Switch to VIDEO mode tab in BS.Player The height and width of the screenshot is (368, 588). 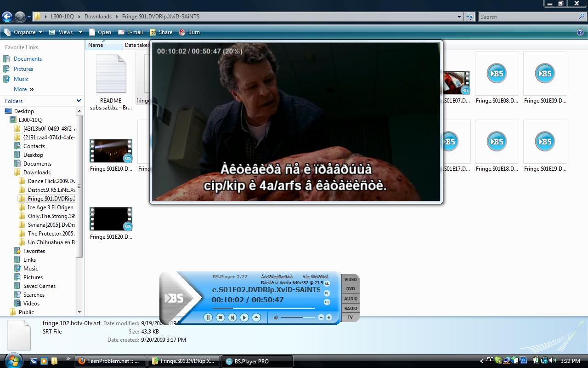pyautogui.click(x=351, y=279)
